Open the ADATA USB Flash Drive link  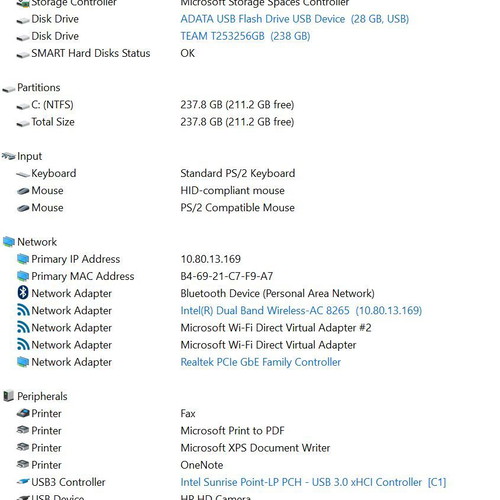click(295, 19)
